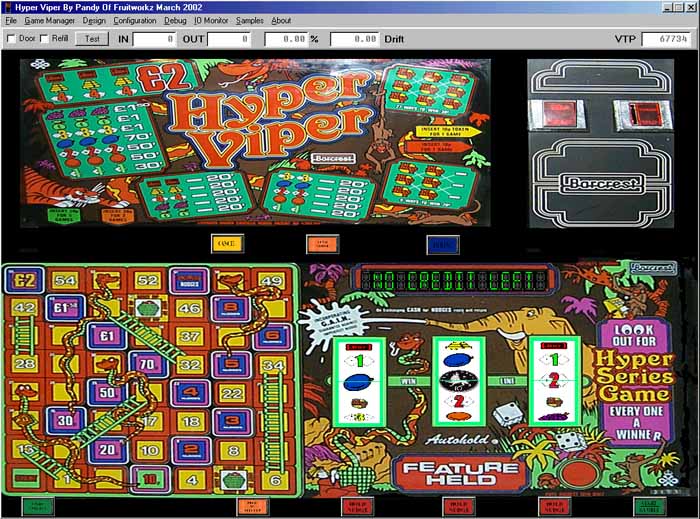
Task: Open the Samples menu
Action: pyautogui.click(x=250, y=21)
